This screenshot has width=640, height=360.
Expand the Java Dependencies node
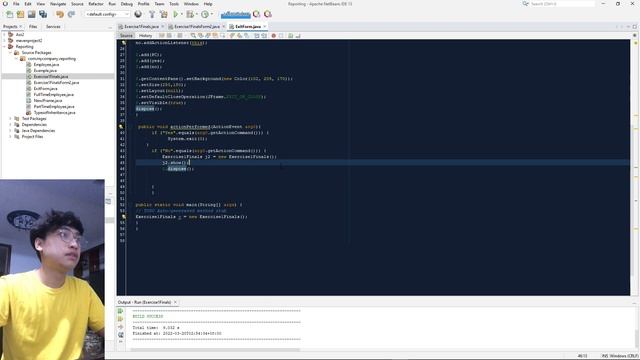coord(11,131)
